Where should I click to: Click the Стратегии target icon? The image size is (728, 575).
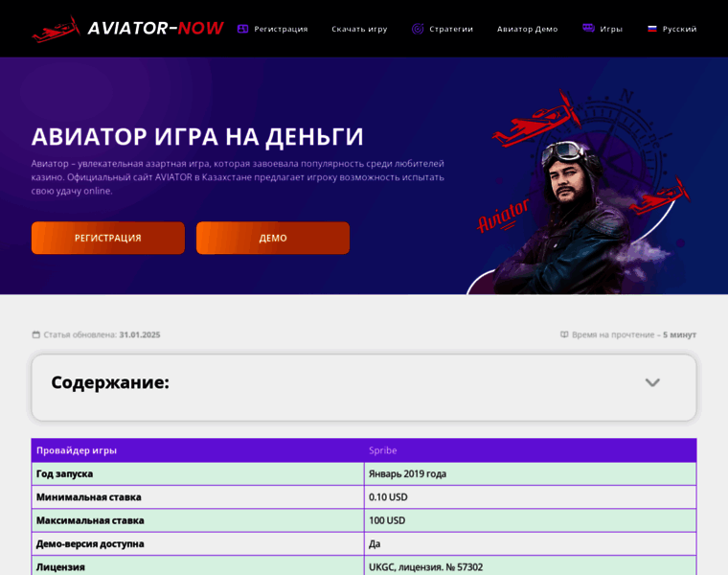[x=418, y=29]
